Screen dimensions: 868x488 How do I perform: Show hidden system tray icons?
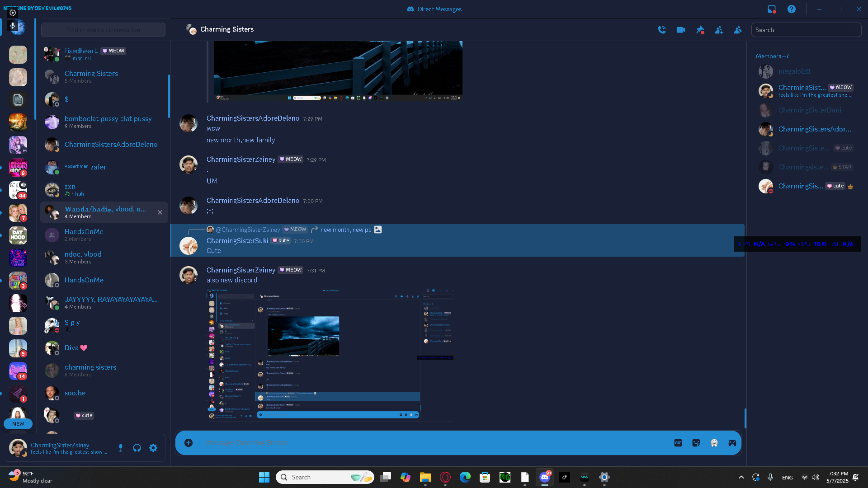pos(741,477)
